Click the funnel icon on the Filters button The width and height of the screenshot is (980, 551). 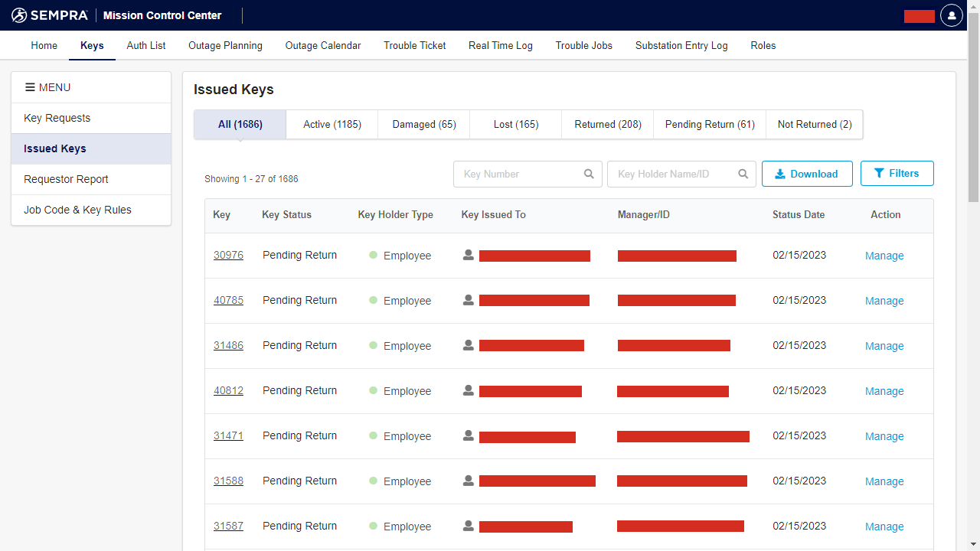coord(879,173)
